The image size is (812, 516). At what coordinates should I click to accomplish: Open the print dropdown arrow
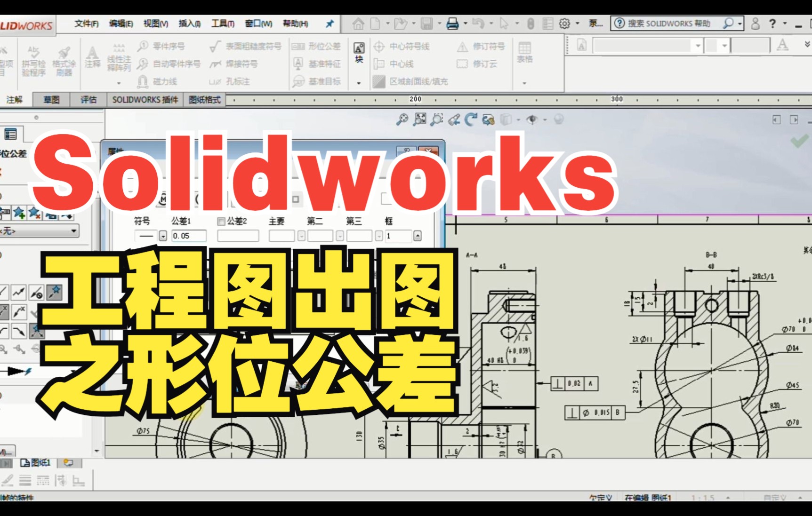point(466,23)
